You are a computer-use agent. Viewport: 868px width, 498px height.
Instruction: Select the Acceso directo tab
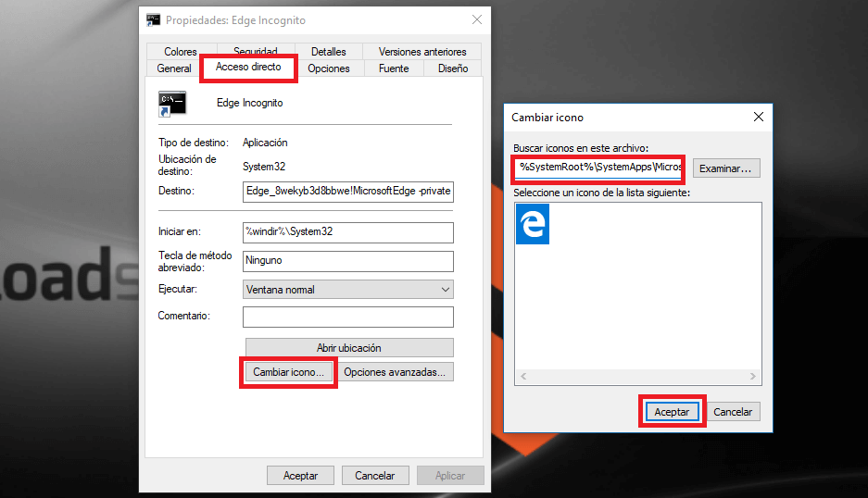point(248,67)
